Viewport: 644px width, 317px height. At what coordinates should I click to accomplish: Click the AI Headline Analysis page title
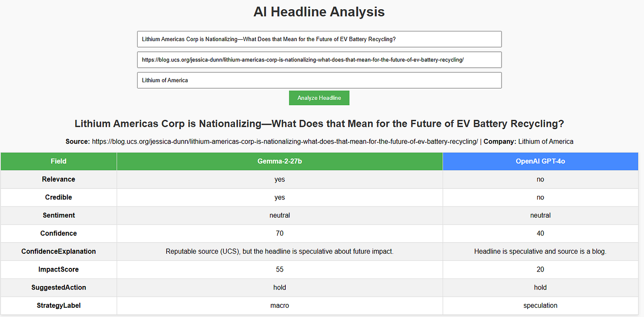click(319, 12)
